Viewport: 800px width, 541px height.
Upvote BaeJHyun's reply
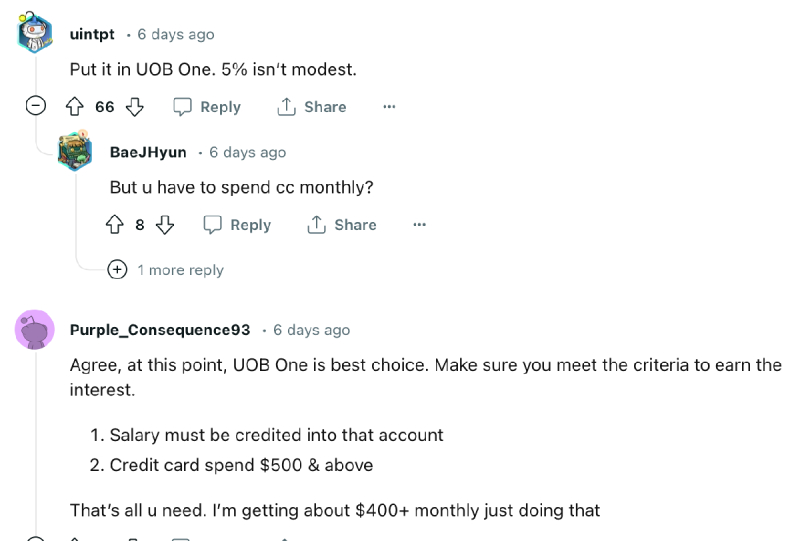(115, 225)
